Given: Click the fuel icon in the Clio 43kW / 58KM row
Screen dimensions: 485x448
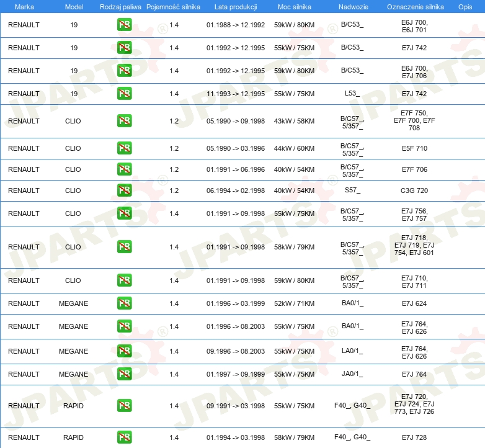Looking at the screenshot, I should pos(124,120).
